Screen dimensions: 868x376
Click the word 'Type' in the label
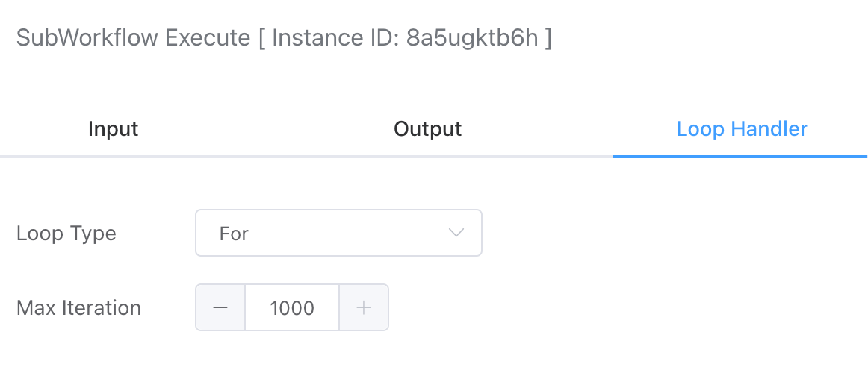96,234
